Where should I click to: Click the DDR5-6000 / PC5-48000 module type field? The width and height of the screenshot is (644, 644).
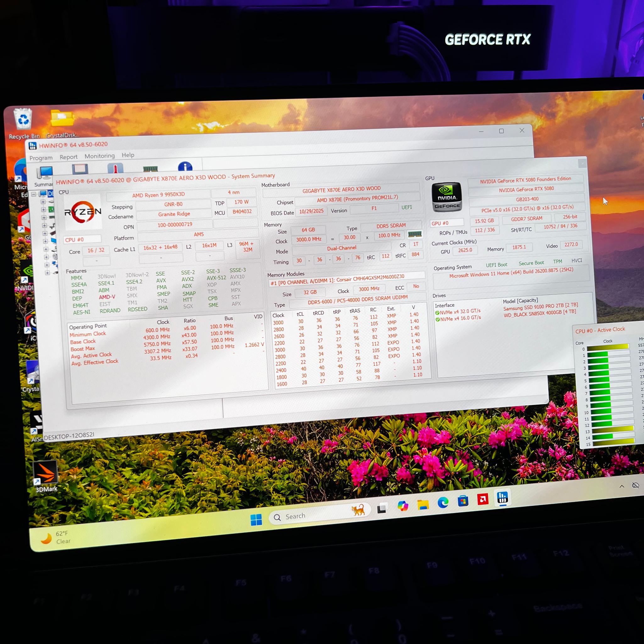pos(358,300)
